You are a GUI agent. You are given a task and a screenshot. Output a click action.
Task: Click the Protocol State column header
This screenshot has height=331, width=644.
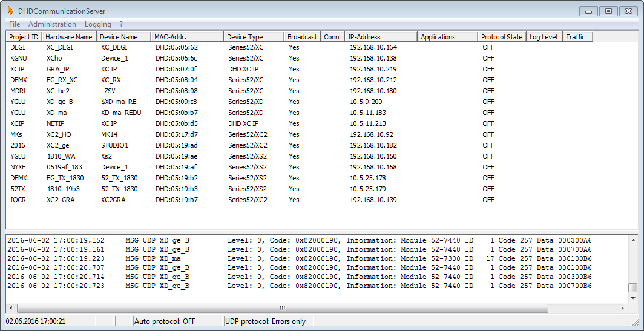(x=502, y=37)
